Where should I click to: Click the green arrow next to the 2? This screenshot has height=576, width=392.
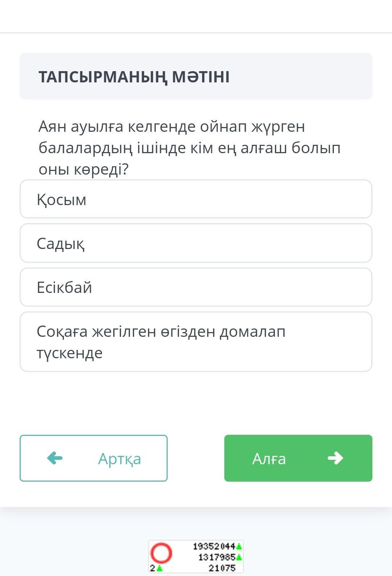click(x=159, y=568)
